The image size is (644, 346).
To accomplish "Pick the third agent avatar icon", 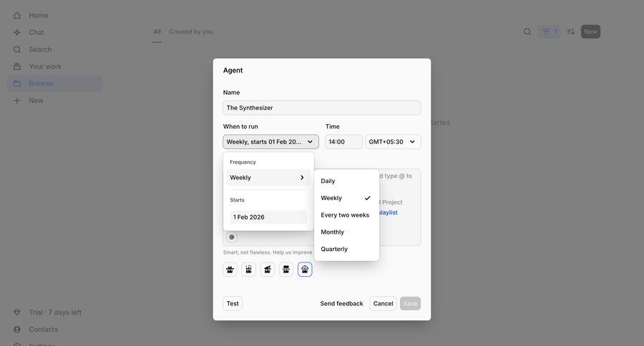I will click(x=268, y=270).
